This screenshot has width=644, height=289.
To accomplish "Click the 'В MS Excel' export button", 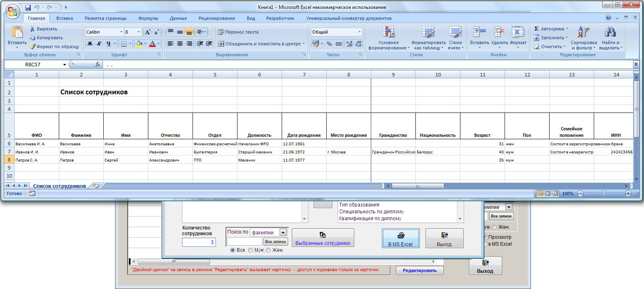I will [400, 238].
